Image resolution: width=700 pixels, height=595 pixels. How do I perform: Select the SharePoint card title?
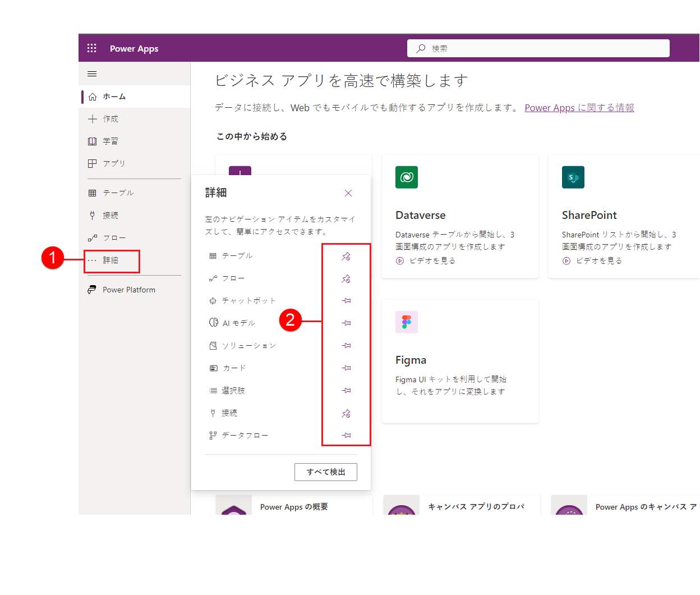click(x=590, y=215)
